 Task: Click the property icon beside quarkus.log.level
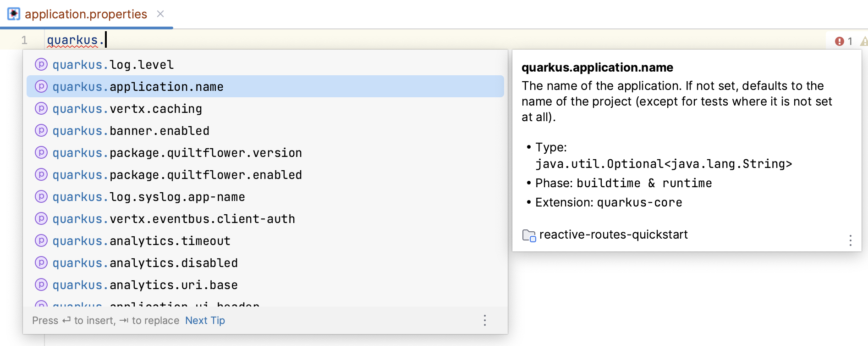41,64
